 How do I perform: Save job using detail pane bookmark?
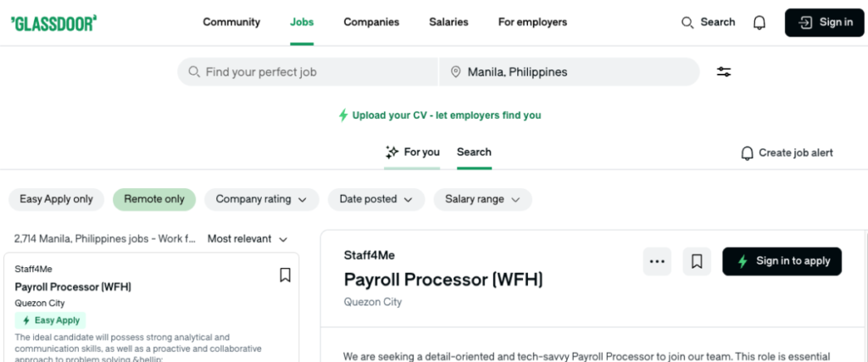(x=697, y=262)
